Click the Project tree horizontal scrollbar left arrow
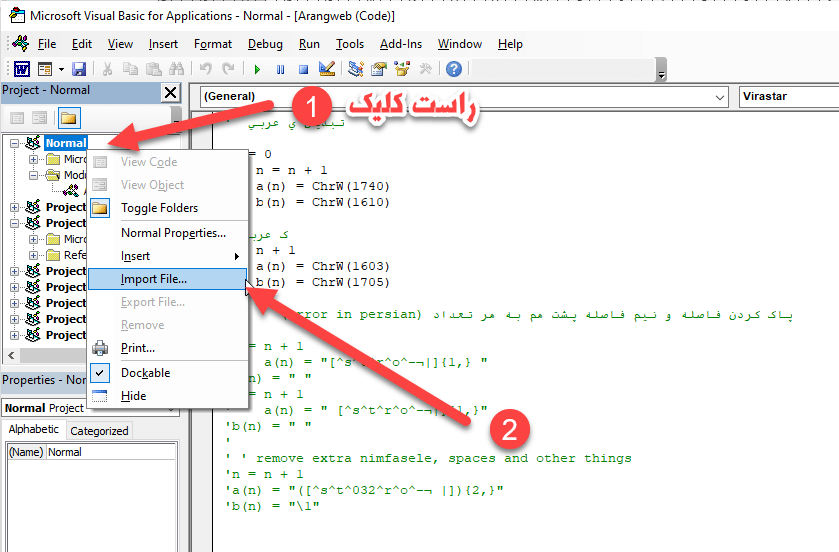 click(x=9, y=357)
